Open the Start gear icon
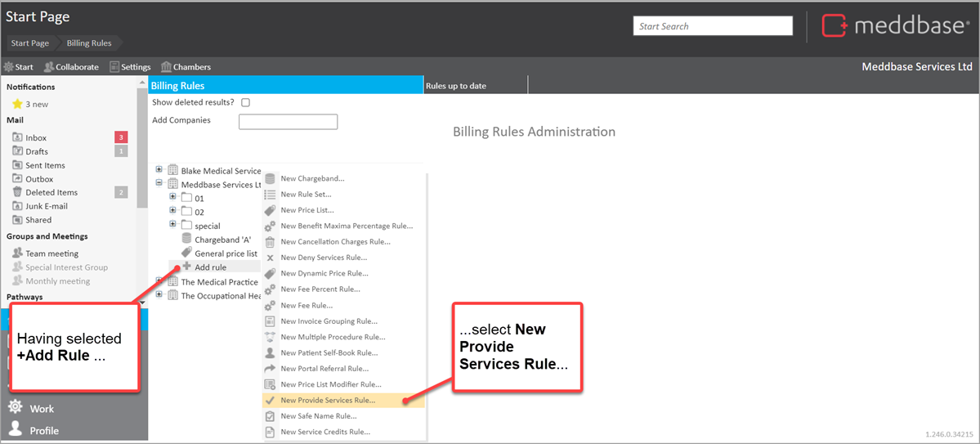This screenshot has width=980, height=444. pos(9,67)
